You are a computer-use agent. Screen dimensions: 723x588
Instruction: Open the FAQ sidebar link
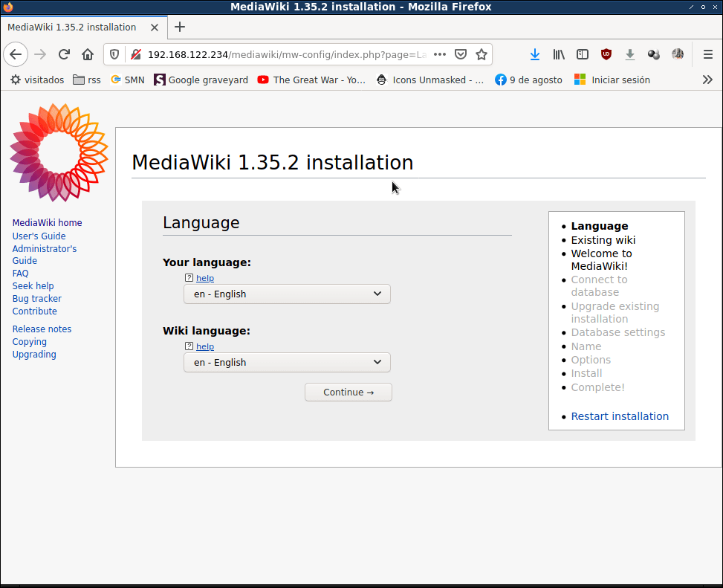pyautogui.click(x=20, y=274)
